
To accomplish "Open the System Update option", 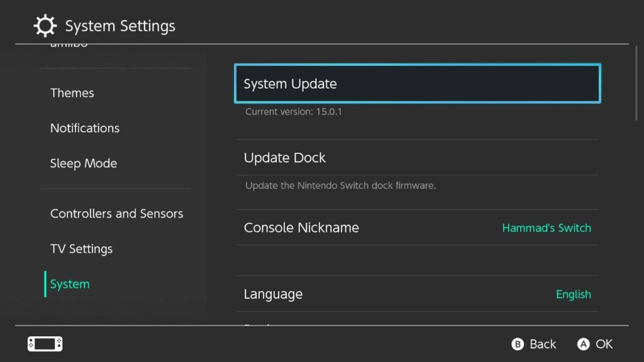I will tap(417, 83).
